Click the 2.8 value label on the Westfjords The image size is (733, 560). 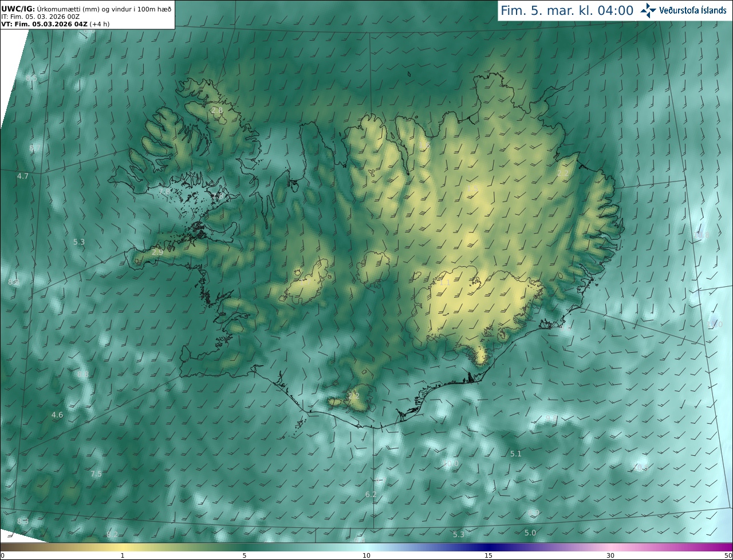[x=216, y=110]
